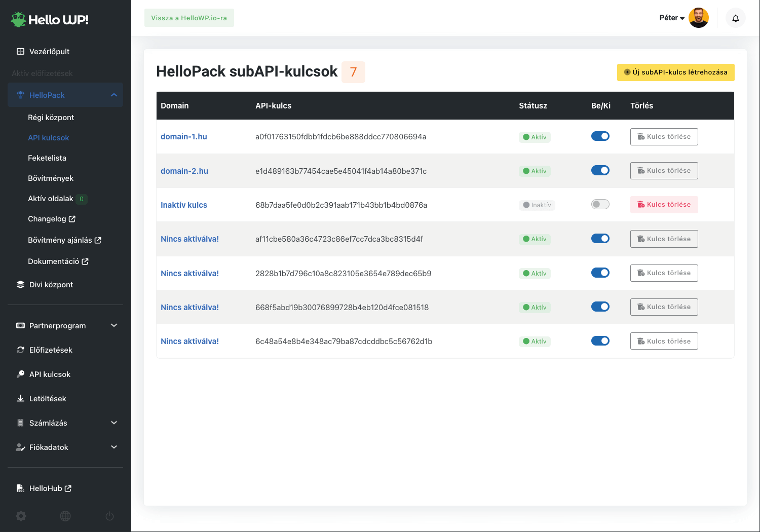Open the domain-2.hu link
Viewport: 760px width, 532px height.
pos(184,171)
